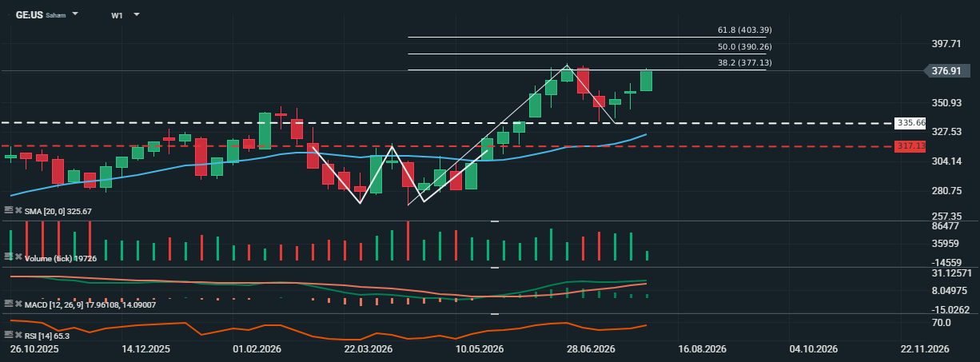Select the 38.2 (377.13) Fibonacci label

click(744, 62)
